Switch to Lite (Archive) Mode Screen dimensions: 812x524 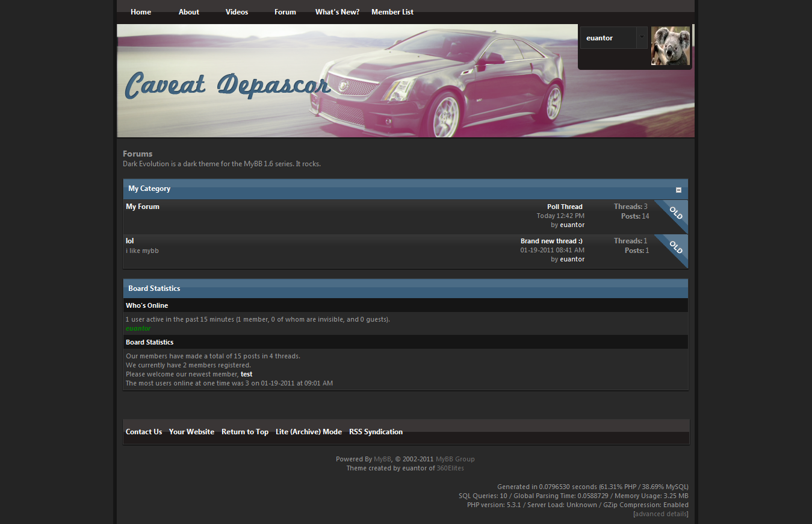[309, 432]
